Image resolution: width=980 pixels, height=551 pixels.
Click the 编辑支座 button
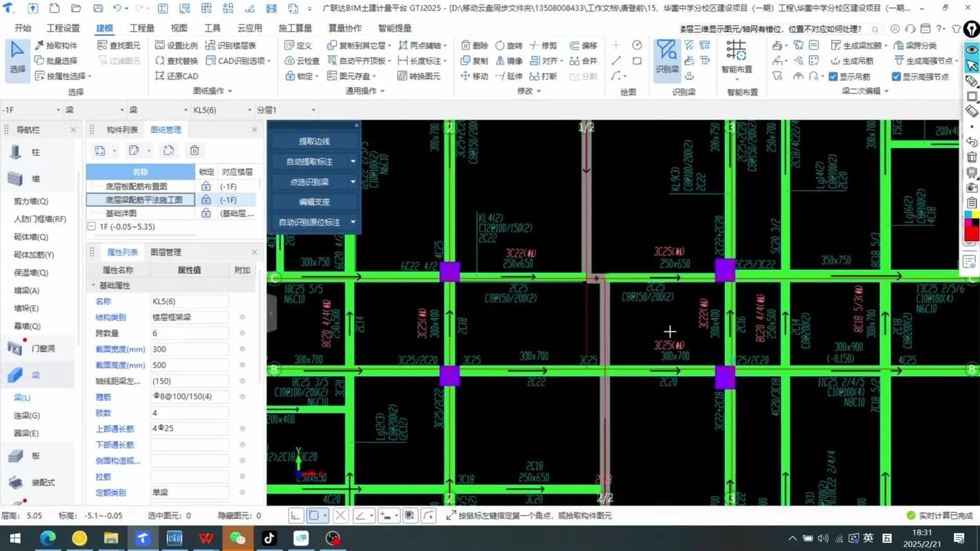314,202
